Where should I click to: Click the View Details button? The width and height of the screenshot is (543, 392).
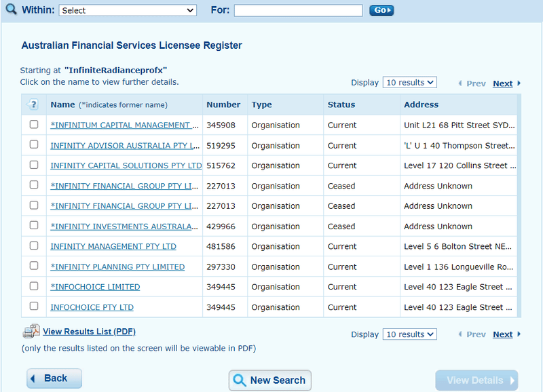pos(477,380)
